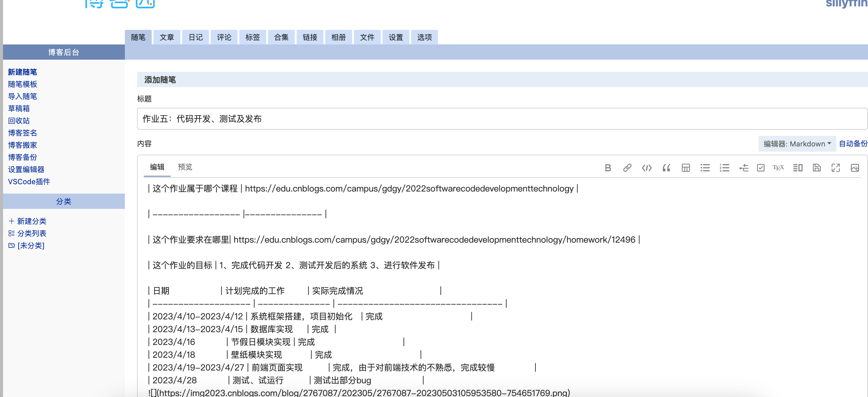Click the 自动备份 link
The image size is (868, 397).
(852, 144)
